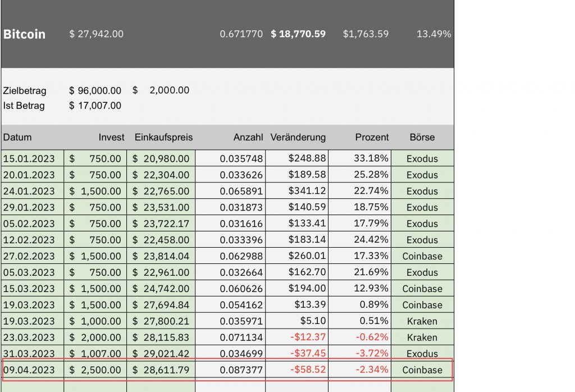
Task: Select purchase price $ 27,800.21
Action: 161,321
